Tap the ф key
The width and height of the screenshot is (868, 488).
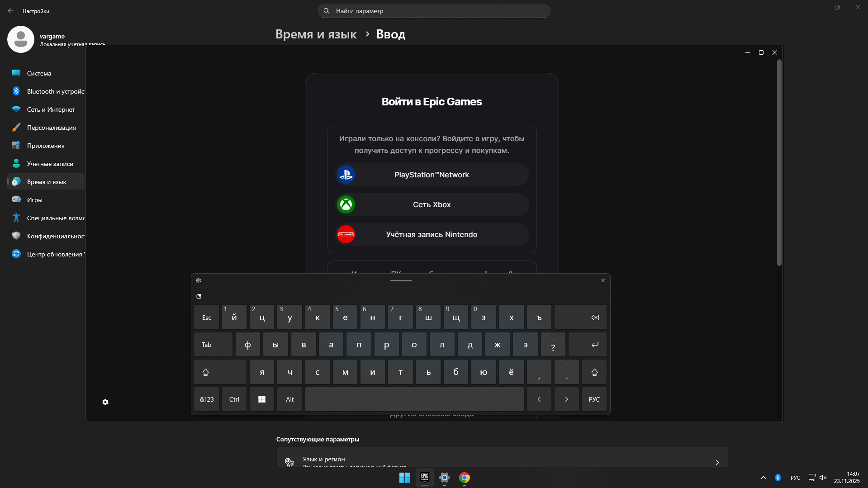[x=248, y=345]
